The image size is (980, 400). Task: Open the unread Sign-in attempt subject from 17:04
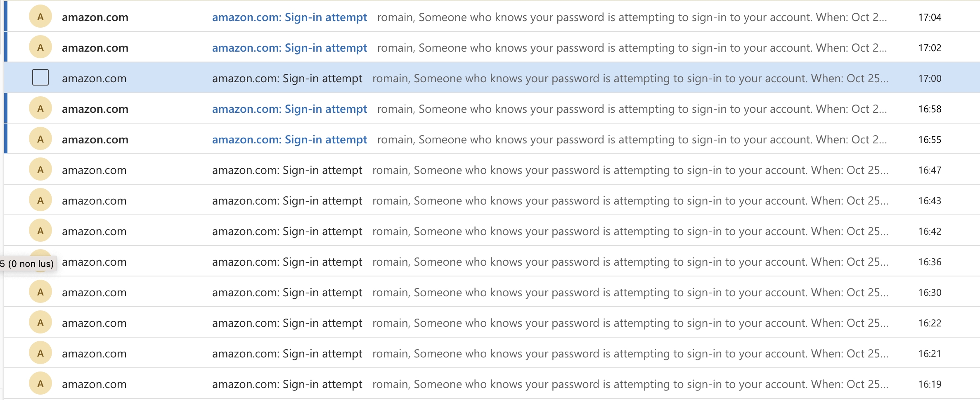point(289,17)
